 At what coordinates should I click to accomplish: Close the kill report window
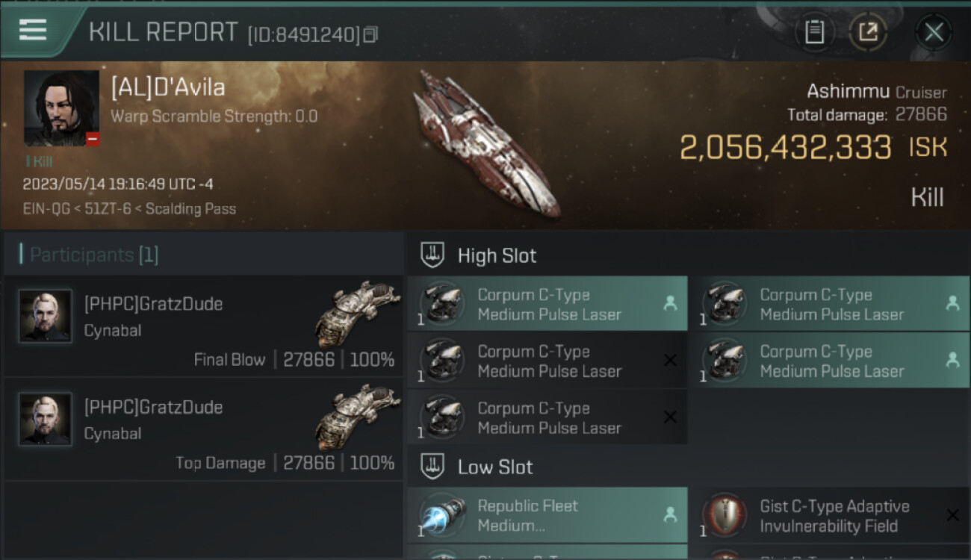(x=934, y=32)
